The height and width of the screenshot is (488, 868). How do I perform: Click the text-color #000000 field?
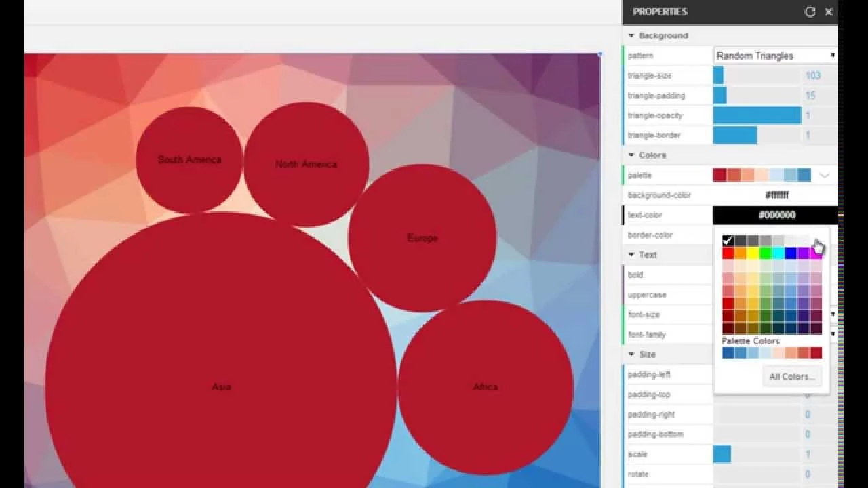click(x=776, y=215)
